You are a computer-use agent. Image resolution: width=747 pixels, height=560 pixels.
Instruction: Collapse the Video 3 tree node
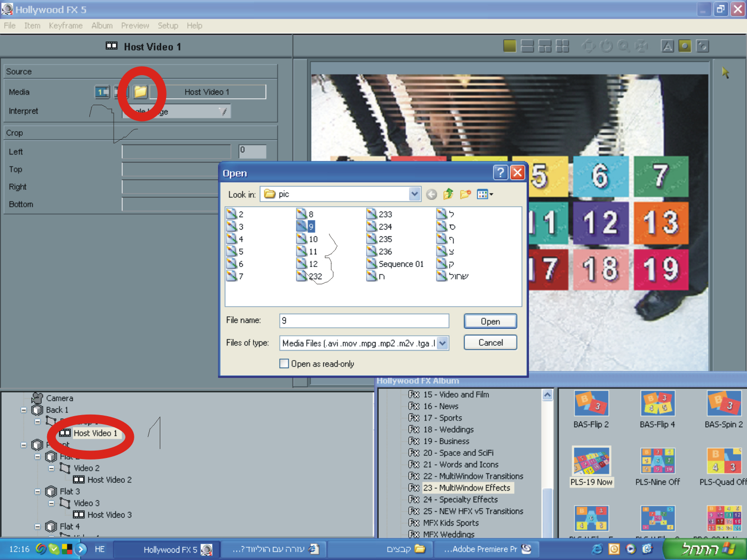point(51,503)
